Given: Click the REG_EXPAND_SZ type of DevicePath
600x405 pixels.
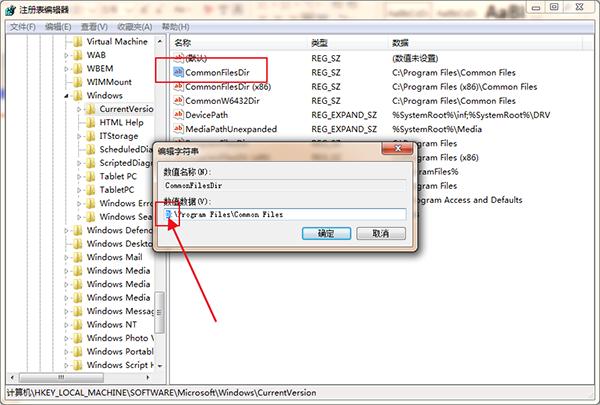Looking at the screenshot, I should point(344,115).
